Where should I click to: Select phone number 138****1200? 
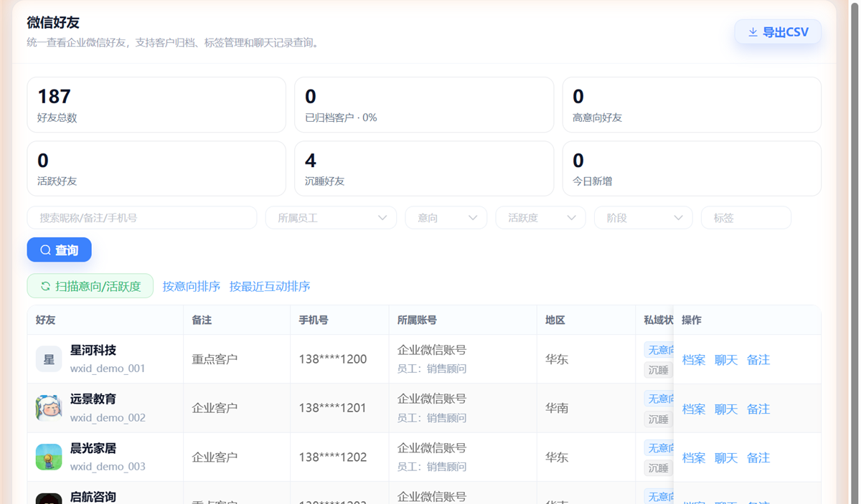pos(333,359)
